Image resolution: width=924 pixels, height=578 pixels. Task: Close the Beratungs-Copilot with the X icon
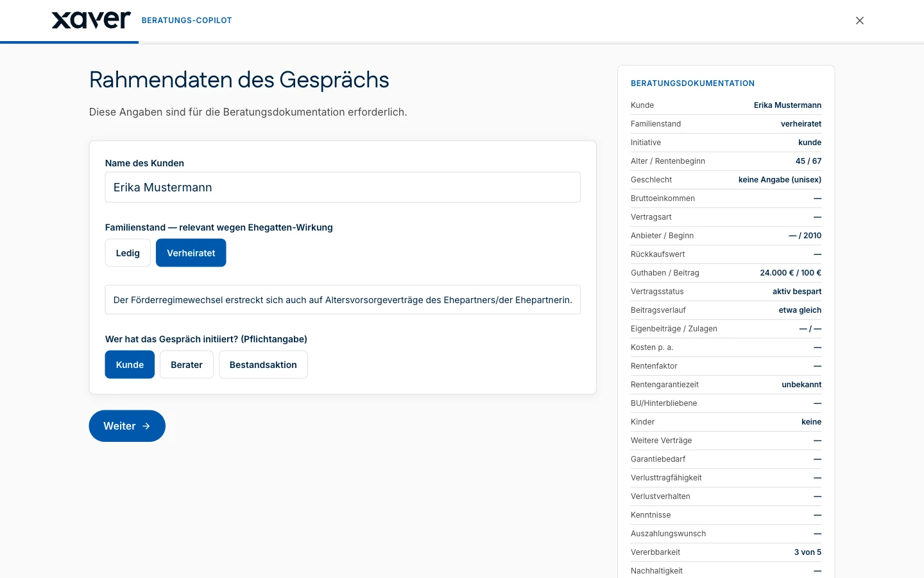click(860, 21)
